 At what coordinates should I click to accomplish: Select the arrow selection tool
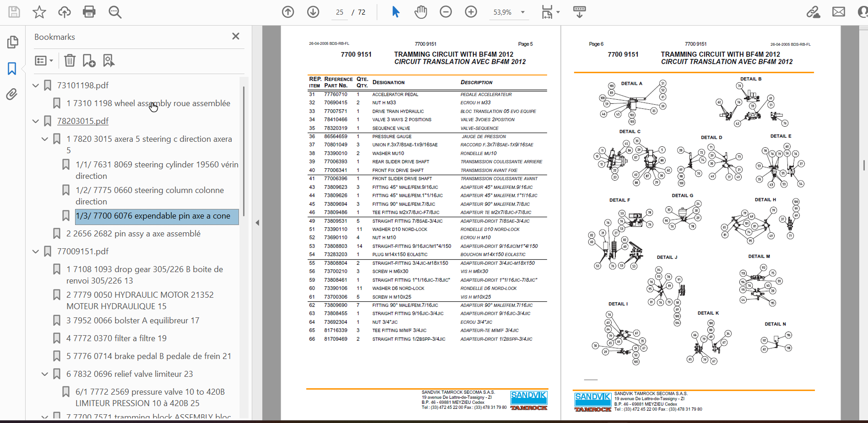pos(396,12)
